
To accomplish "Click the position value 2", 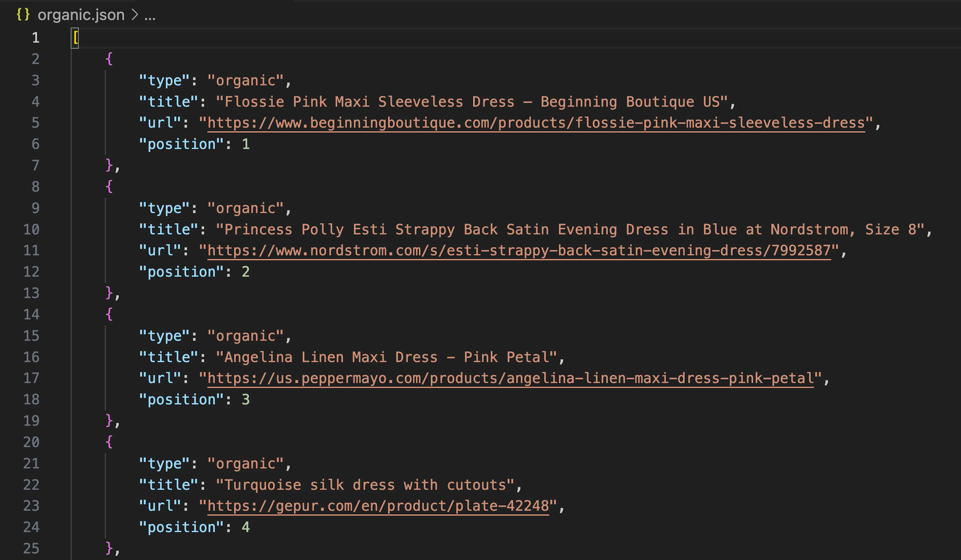I will (246, 272).
